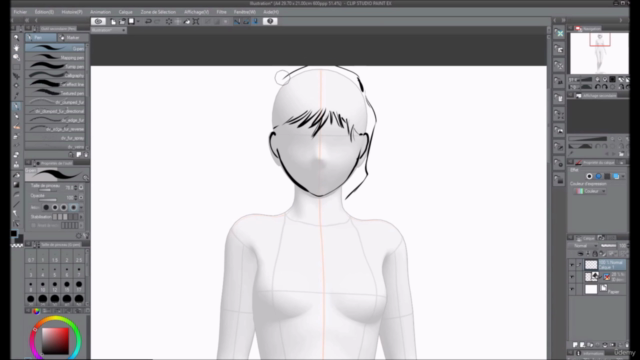Click the Save icon in toolbar

pyautogui.click(x=131, y=21)
